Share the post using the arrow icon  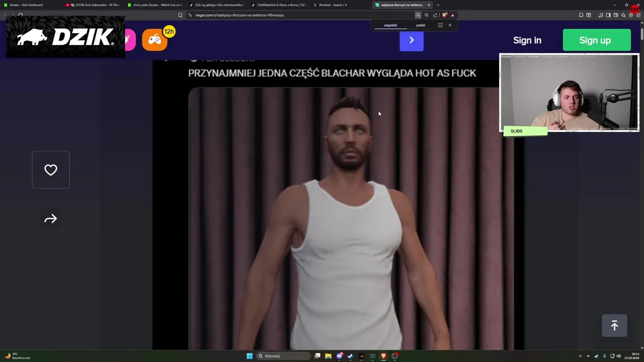pos(51,219)
